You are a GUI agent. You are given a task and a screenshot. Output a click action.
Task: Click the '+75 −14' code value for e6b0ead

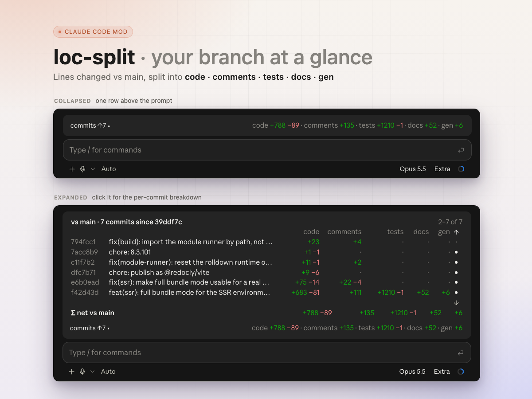pos(307,282)
